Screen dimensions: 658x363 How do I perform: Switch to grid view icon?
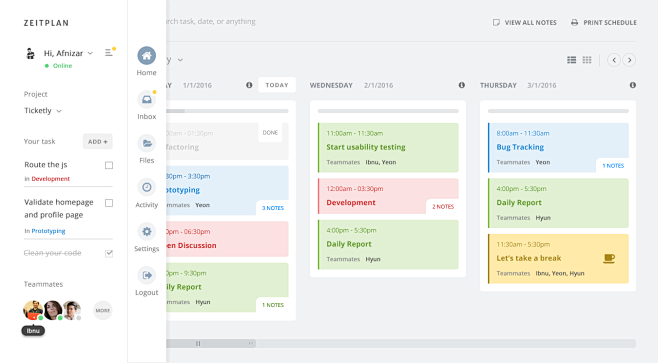point(587,60)
